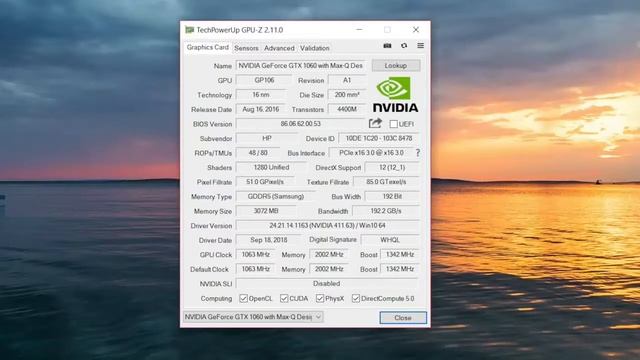640x360 pixels.
Task: Open the Validation tab
Action: [x=315, y=48]
